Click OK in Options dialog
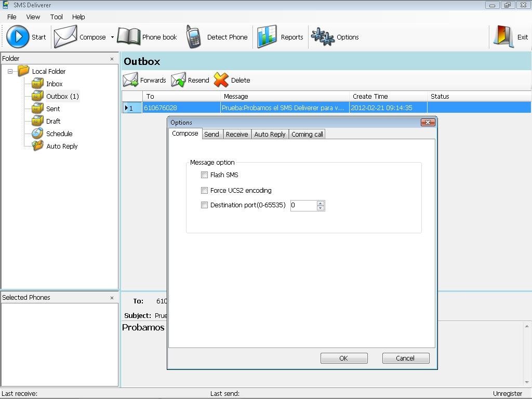 [x=344, y=358]
